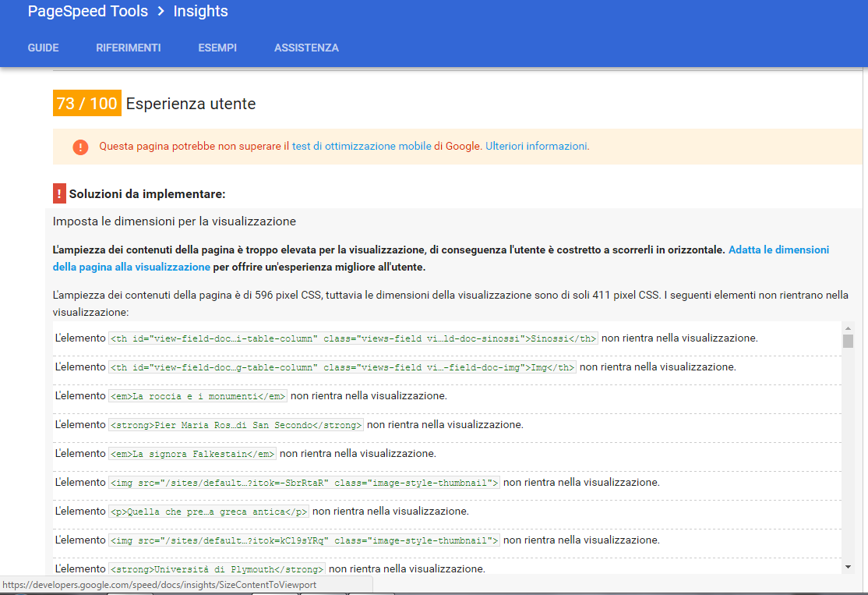
Task: Click the Insights breadcrumb title
Action: click(200, 12)
